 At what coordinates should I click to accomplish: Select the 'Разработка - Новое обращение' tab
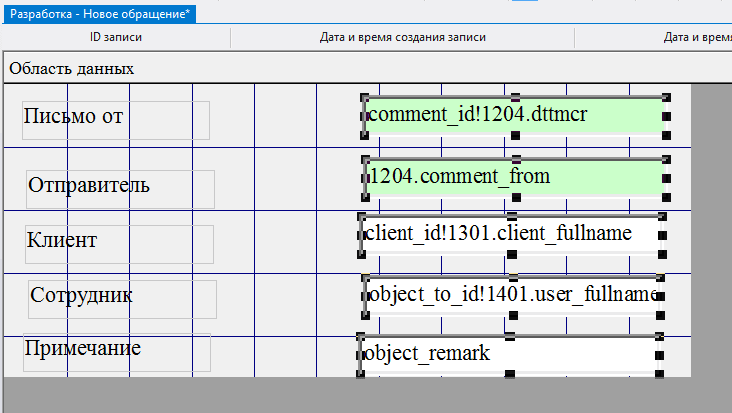pyautogui.click(x=100, y=13)
